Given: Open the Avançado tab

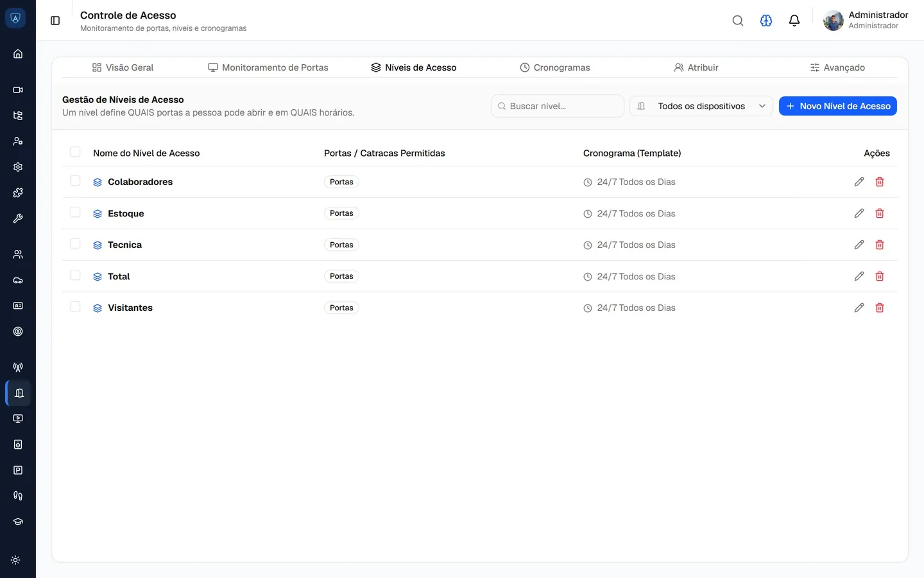Looking at the screenshot, I should (x=837, y=67).
